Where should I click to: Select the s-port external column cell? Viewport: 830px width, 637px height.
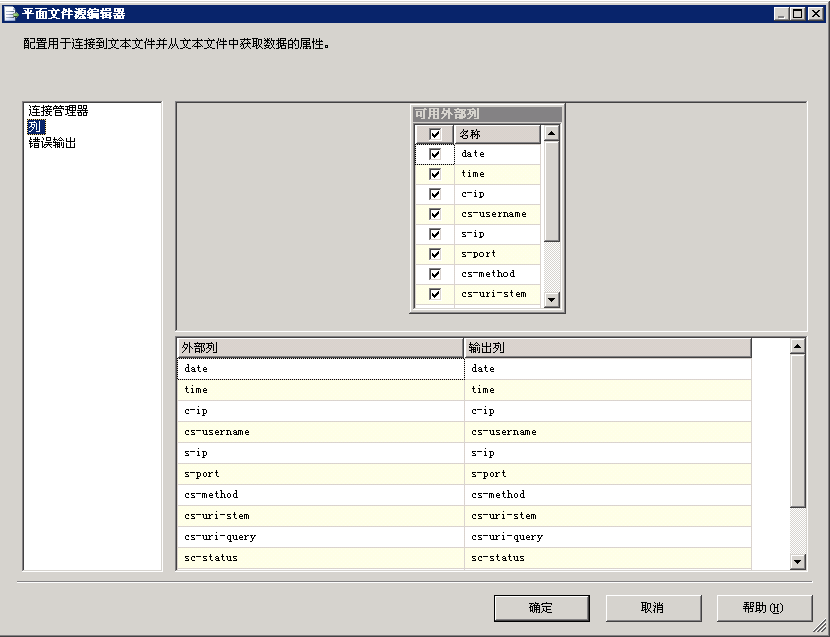321,474
